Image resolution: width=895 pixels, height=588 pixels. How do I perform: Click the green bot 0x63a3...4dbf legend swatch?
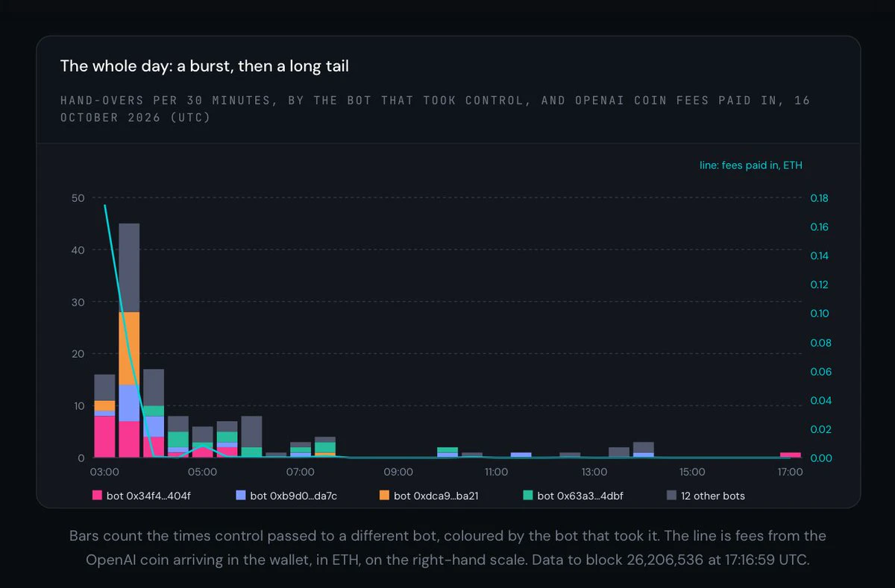[x=527, y=496]
